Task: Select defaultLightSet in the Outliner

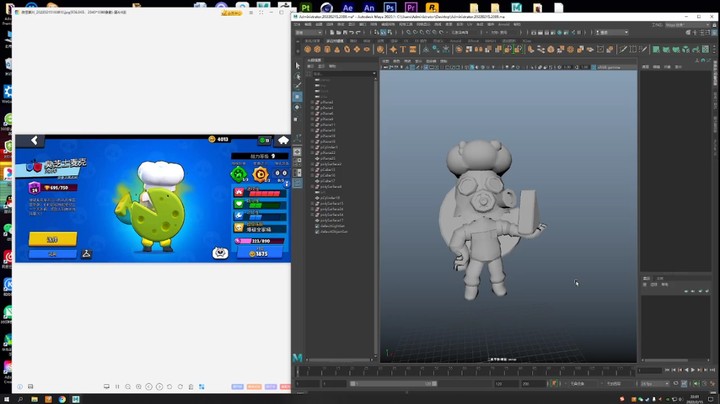Action: [x=330, y=226]
